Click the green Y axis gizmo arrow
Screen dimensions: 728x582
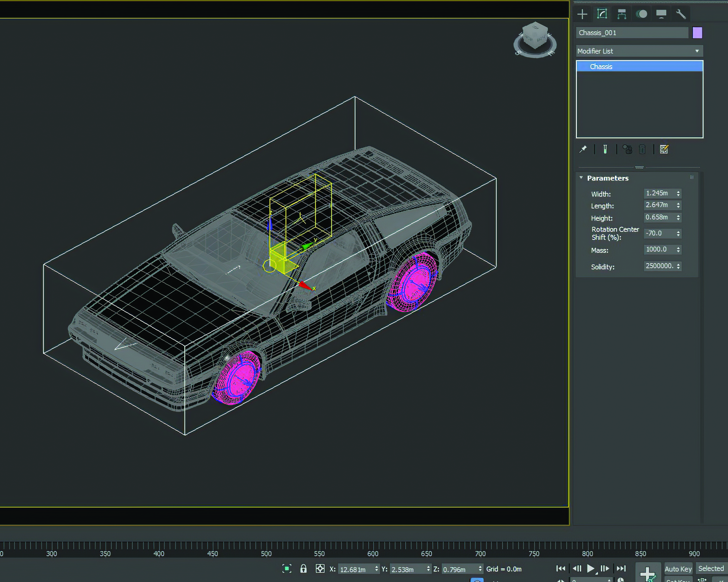307,247
